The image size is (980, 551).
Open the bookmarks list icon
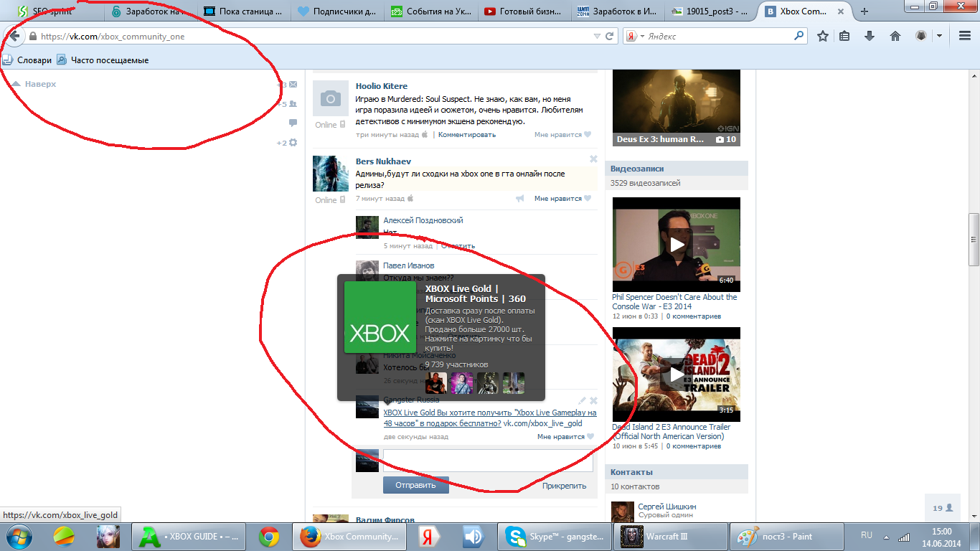click(x=844, y=36)
